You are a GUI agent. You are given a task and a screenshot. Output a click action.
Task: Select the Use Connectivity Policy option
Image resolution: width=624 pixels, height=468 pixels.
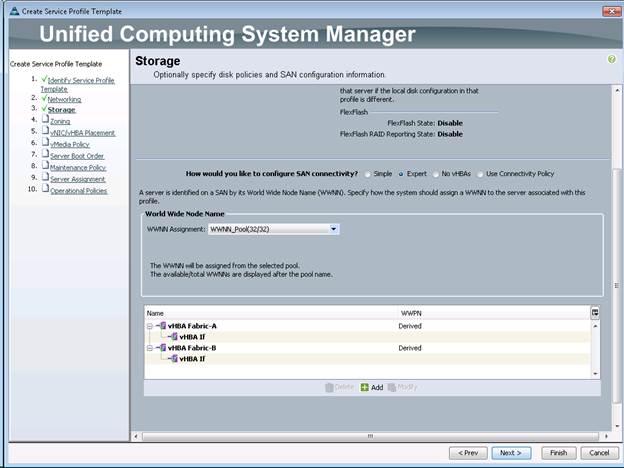click(480, 174)
